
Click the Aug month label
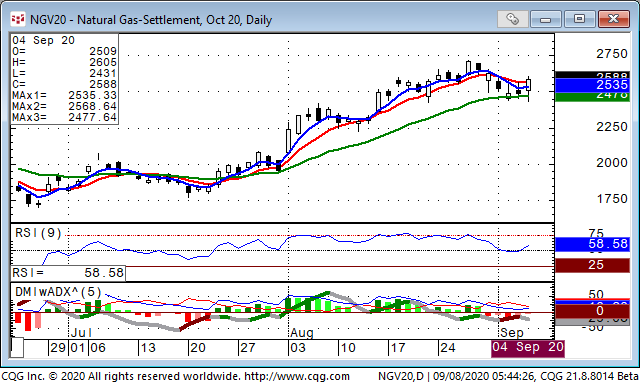click(x=302, y=333)
